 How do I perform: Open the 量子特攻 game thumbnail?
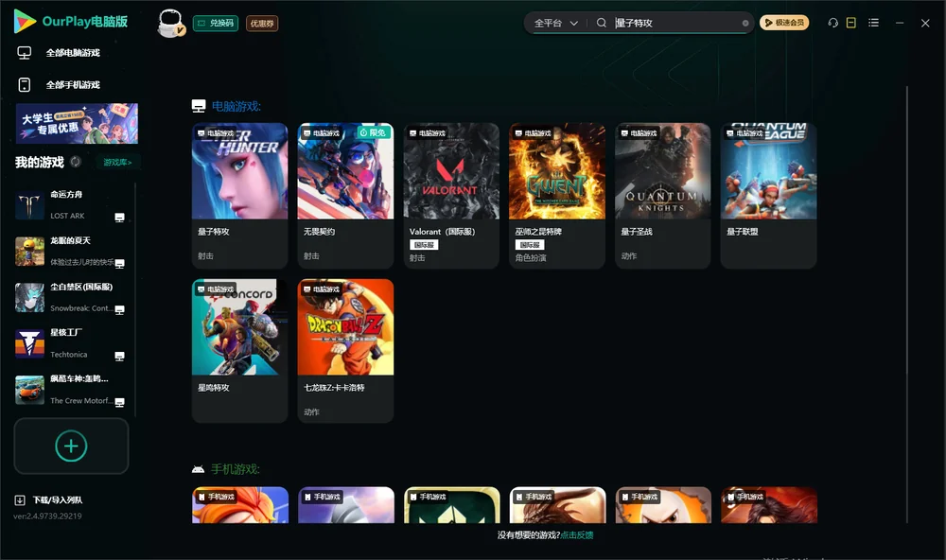(x=239, y=171)
